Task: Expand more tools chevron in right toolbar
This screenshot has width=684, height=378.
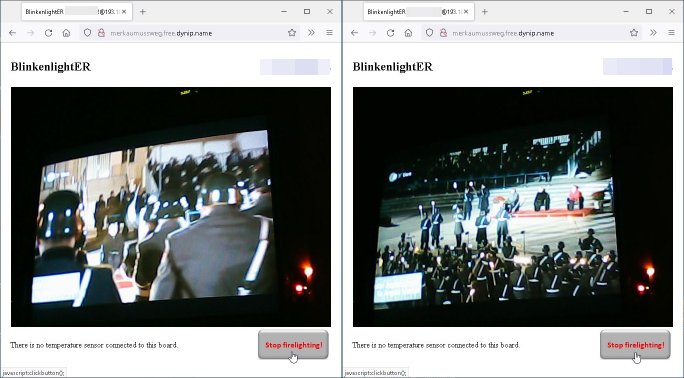Action: point(653,33)
